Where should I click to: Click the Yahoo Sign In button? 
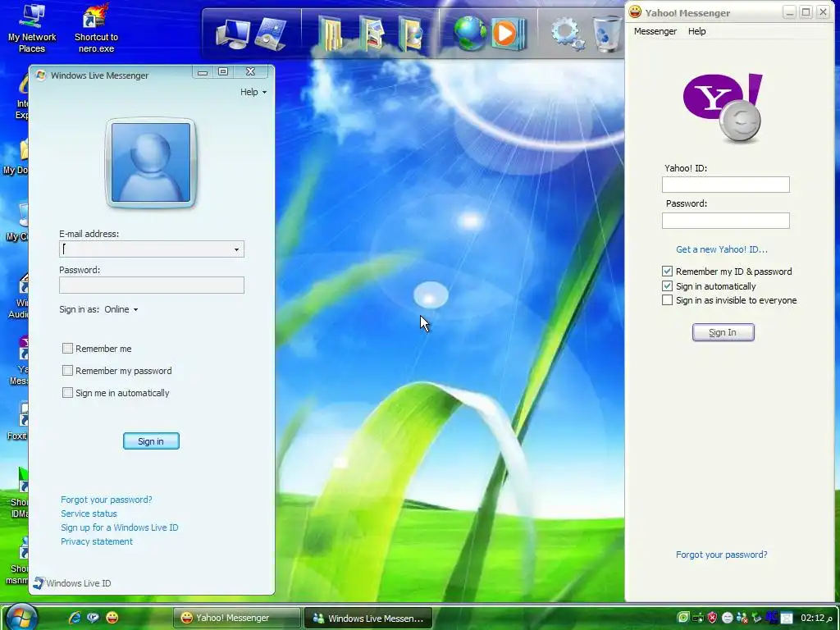(x=723, y=332)
